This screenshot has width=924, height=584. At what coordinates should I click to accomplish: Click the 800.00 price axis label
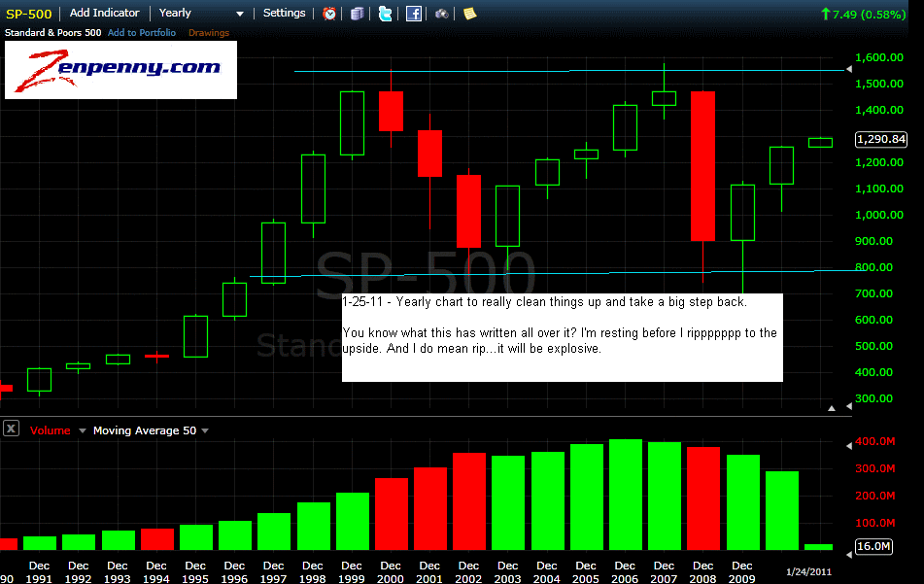pyautogui.click(x=873, y=267)
